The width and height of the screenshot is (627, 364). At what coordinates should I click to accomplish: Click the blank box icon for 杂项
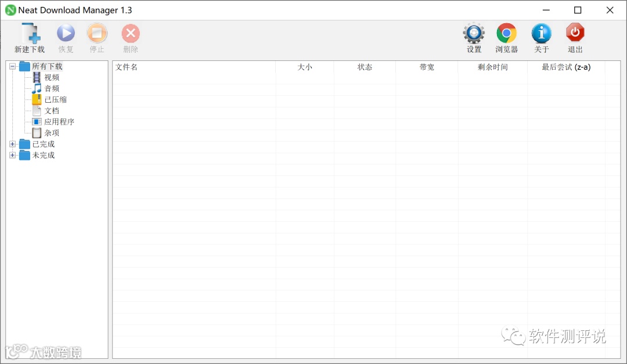coord(37,133)
